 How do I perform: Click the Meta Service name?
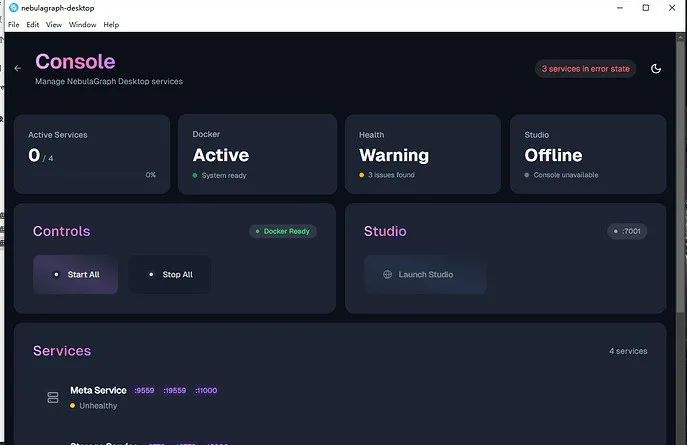[98, 390]
